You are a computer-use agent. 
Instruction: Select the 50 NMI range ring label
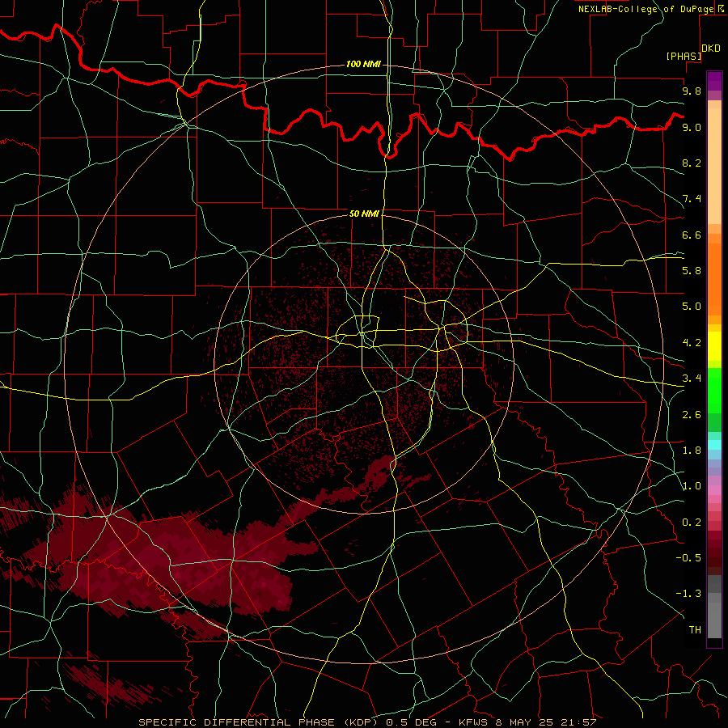(364, 214)
